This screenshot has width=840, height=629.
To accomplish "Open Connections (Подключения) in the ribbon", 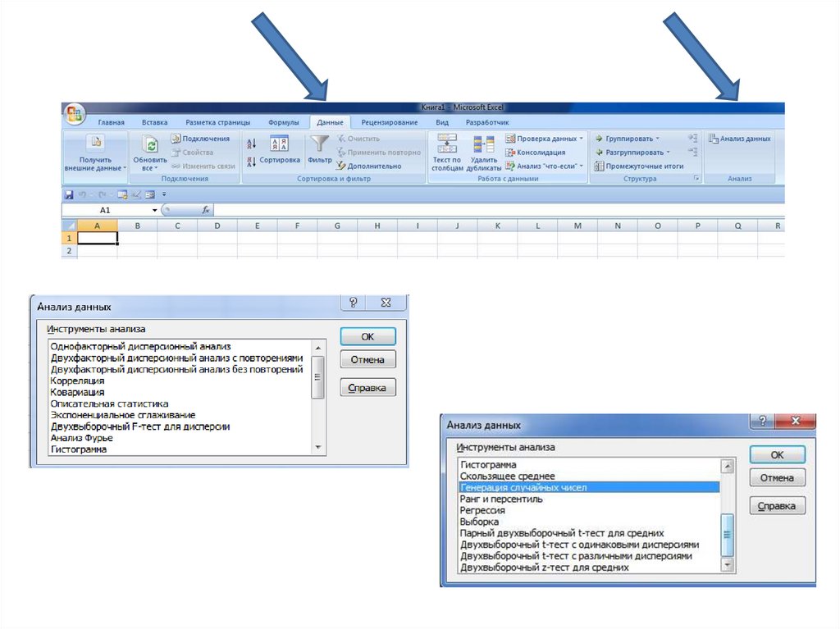I will click(x=200, y=139).
